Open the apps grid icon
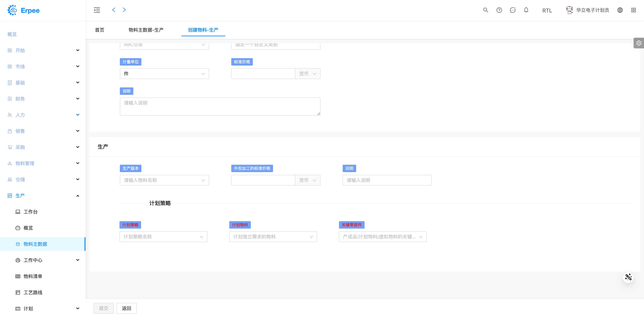The width and height of the screenshot is (644, 316). click(634, 10)
